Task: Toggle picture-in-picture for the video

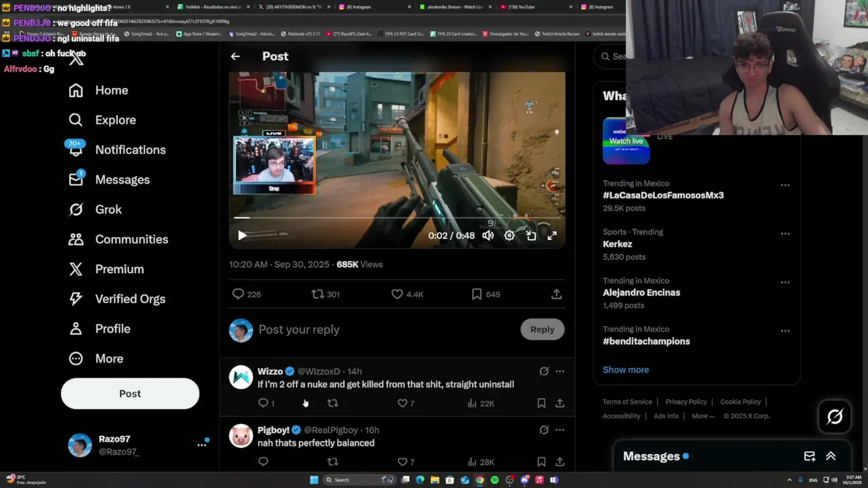Action: point(531,235)
